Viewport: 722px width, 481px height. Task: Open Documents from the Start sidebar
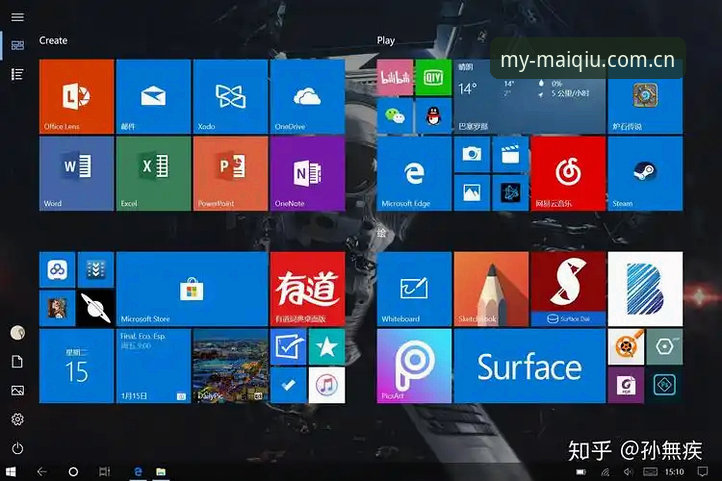coord(17,362)
